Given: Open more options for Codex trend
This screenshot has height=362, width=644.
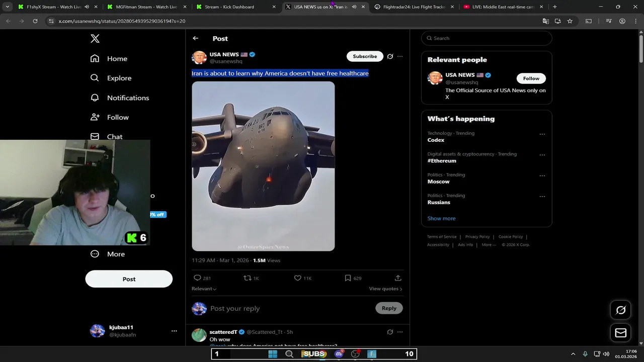Looking at the screenshot, I should tap(542, 134).
